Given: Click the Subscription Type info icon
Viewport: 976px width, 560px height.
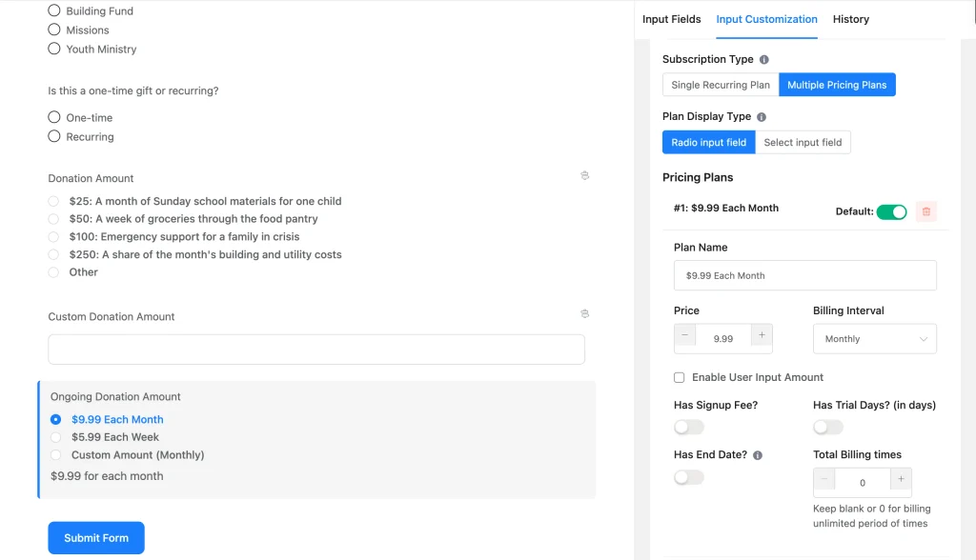Looking at the screenshot, I should coord(763,60).
